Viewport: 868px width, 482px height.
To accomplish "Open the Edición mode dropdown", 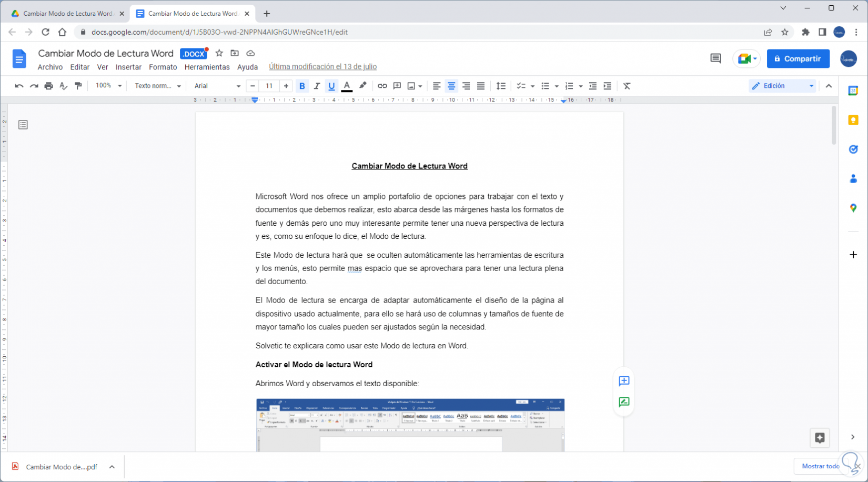I will [x=782, y=86].
